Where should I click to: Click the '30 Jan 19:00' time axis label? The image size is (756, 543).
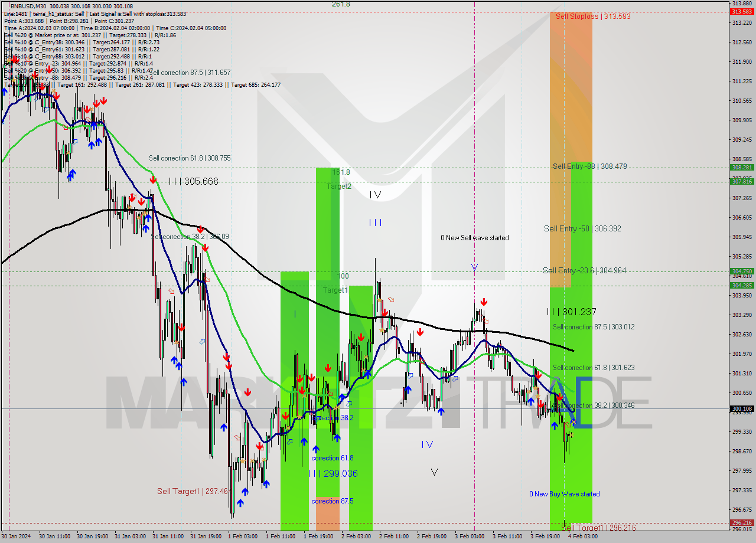tap(92, 537)
